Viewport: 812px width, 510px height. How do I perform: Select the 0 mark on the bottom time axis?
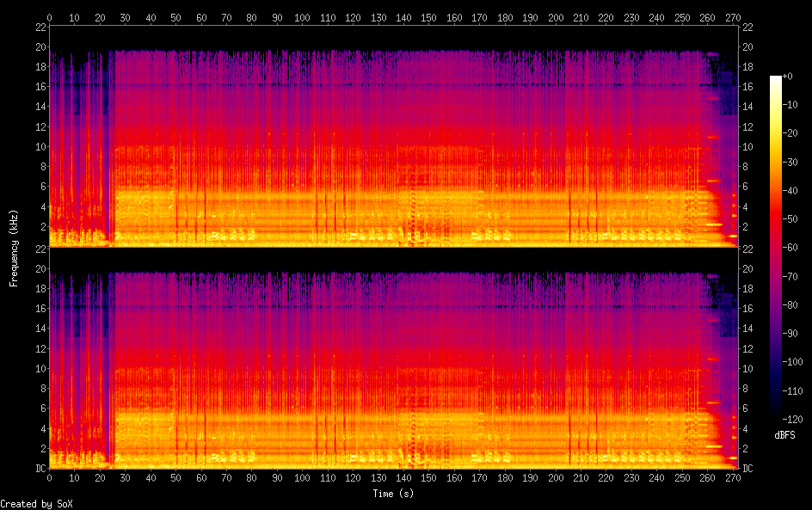50,477
